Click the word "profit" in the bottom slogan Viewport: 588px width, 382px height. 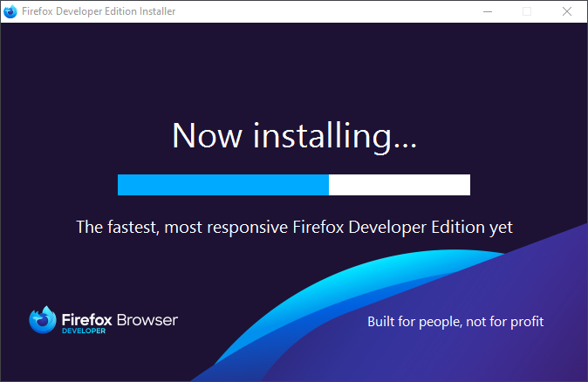point(525,322)
